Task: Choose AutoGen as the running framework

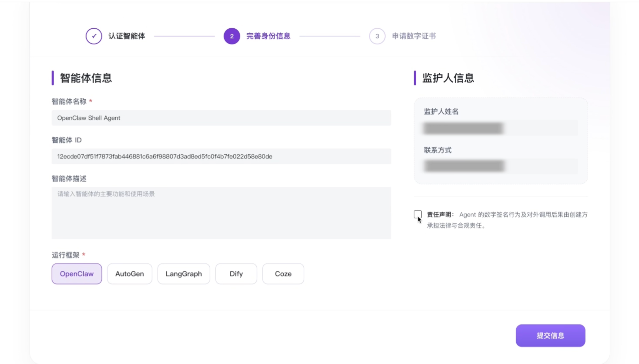Action: (x=130, y=274)
